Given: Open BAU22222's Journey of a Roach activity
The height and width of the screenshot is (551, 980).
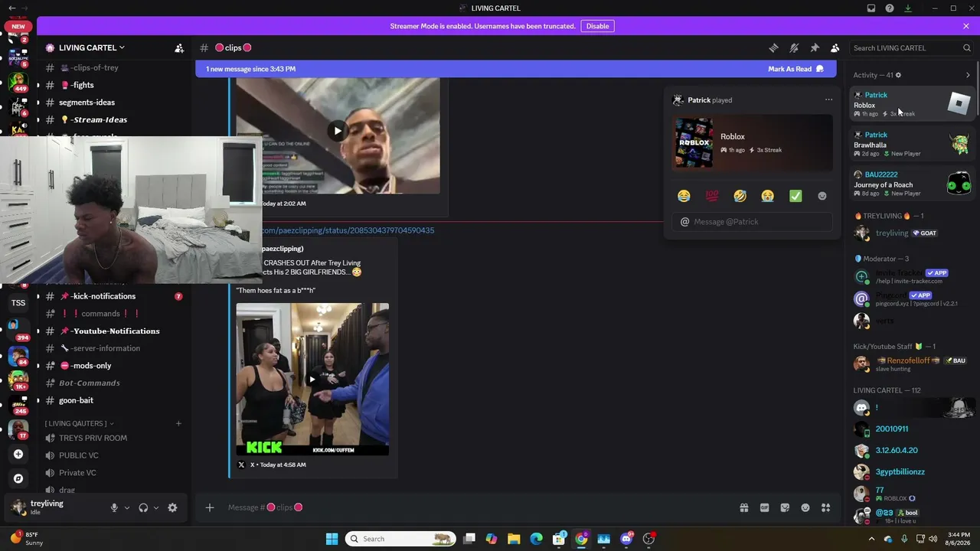Looking at the screenshot, I should pyautogui.click(x=913, y=184).
